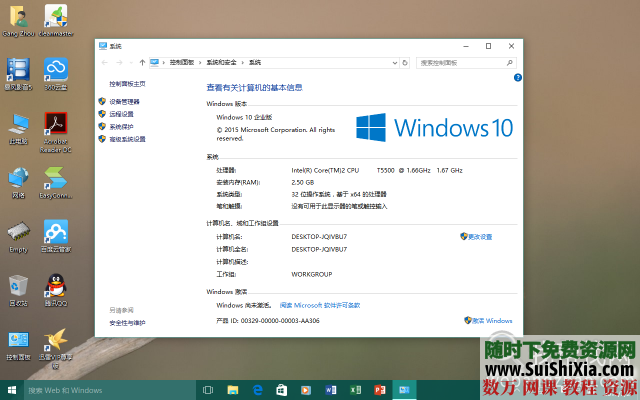
Task: Click the WORKGROUP value text
Action: point(311,274)
